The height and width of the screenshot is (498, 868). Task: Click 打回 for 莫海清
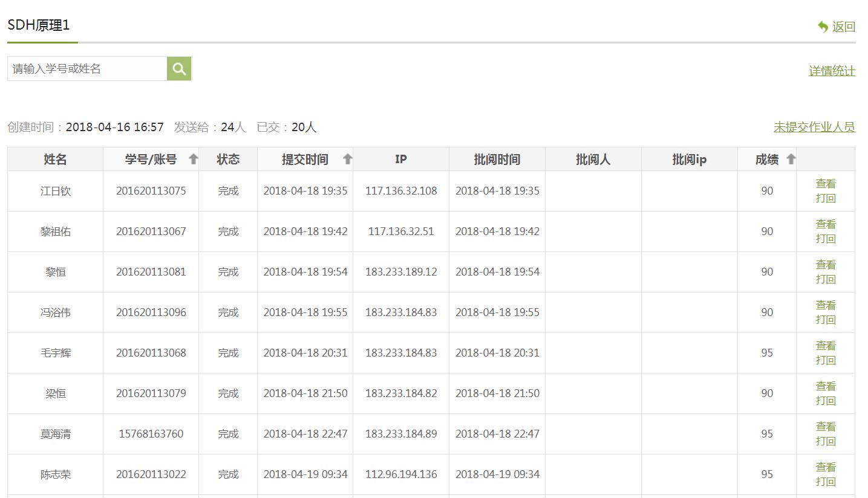tap(826, 441)
